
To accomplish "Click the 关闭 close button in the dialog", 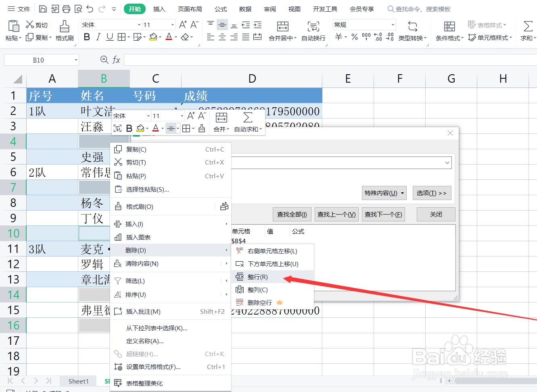I will pyautogui.click(x=436, y=214).
